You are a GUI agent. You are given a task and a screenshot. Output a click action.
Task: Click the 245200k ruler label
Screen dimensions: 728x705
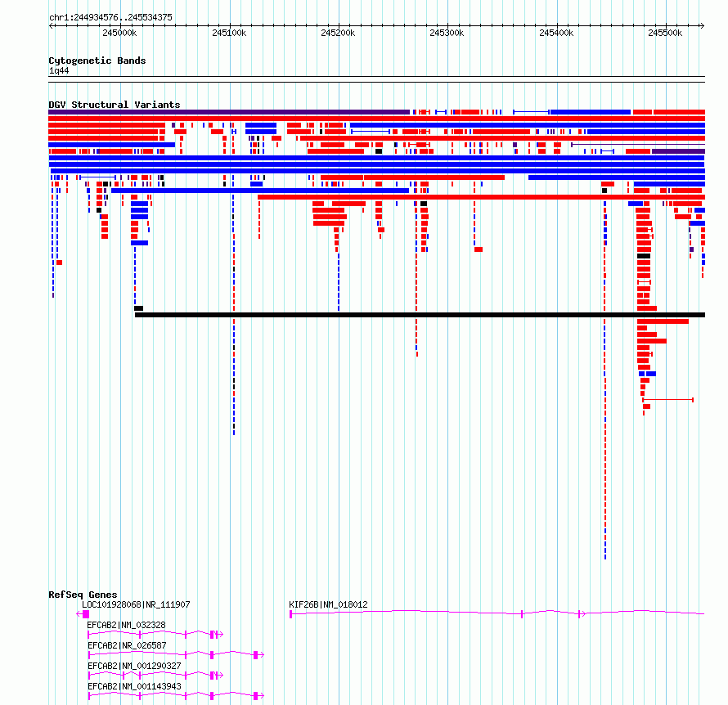tap(338, 33)
